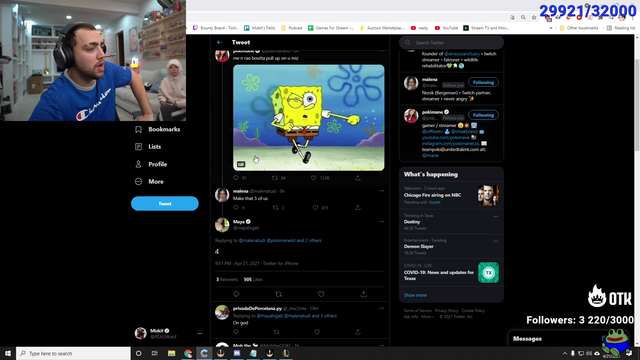The height and width of the screenshot is (360, 640).
Task: Toggle Following button for pokimane
Action: click(483, 115)
